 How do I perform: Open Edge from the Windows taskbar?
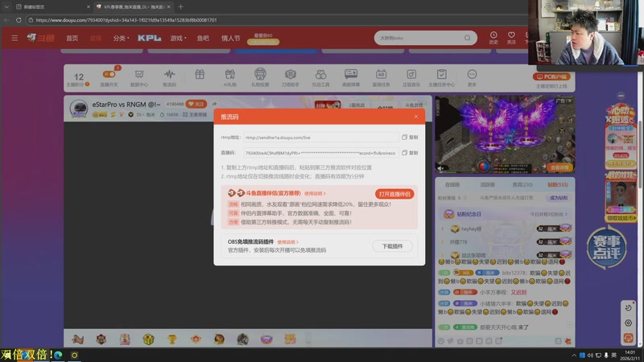(x=58, y=355)
